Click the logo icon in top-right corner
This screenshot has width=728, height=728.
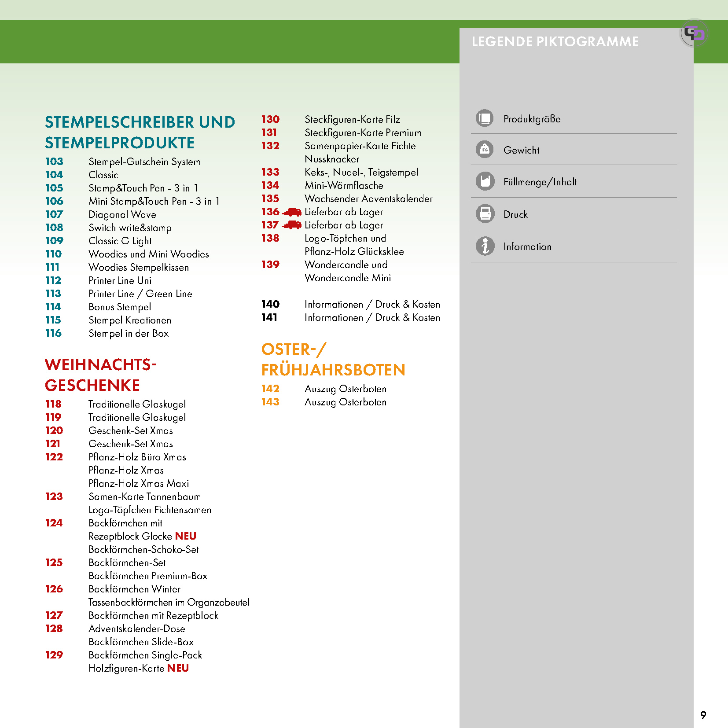(695, 33)
